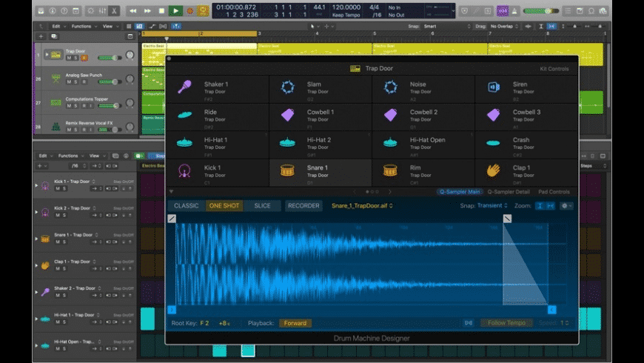Expand the Hi-Hat 1 - Trap Door row
The width and height of the screenshot is (644, 363).
(36, 319)
